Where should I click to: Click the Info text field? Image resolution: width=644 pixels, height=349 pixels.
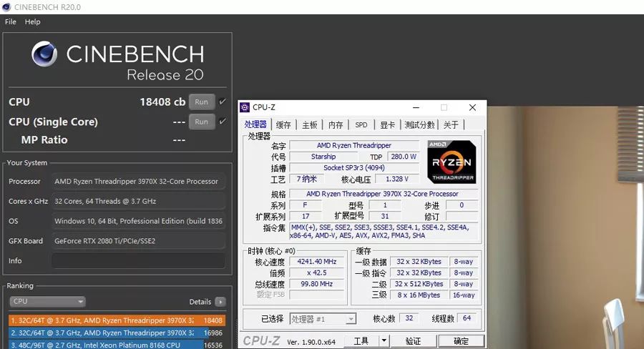click(138, 261)
